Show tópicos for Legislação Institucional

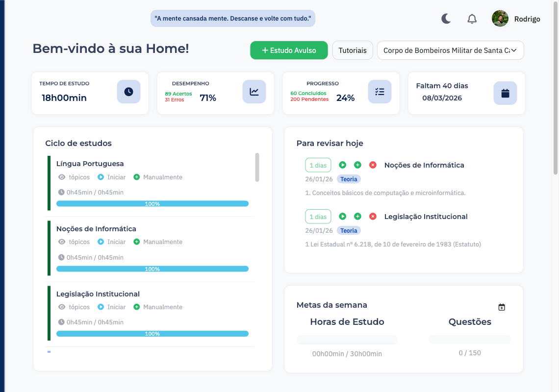coord(74,307)
